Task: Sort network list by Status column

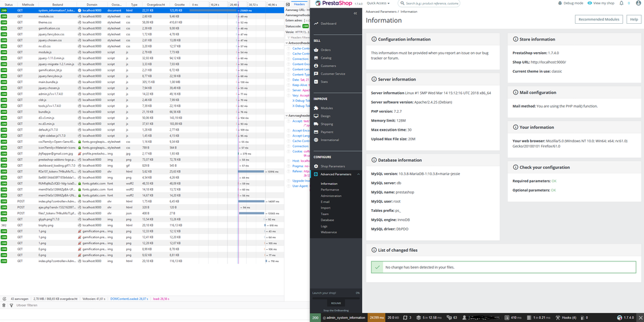Action: pos(8,4)
